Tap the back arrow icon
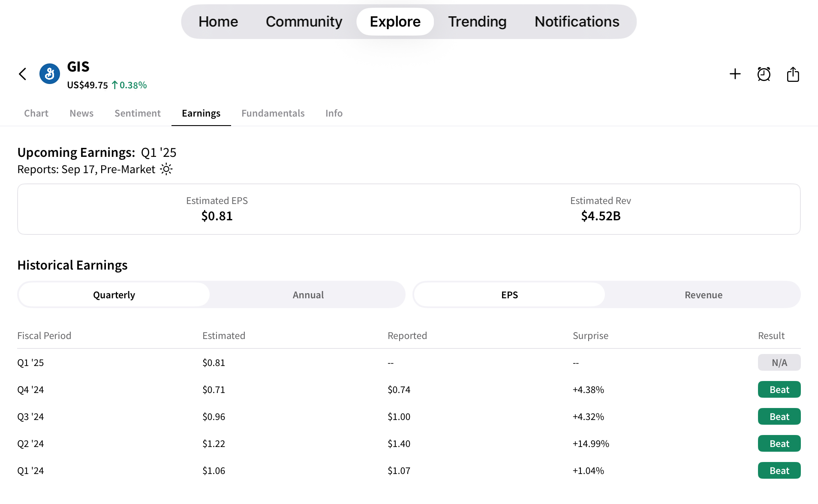The height and width of the screenshot is (504, 818). 23,74
